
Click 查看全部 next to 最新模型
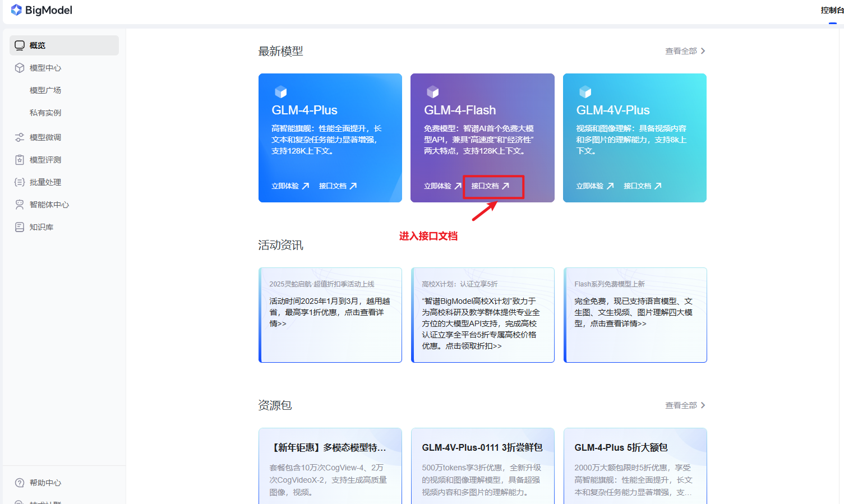tap(681, 51)
